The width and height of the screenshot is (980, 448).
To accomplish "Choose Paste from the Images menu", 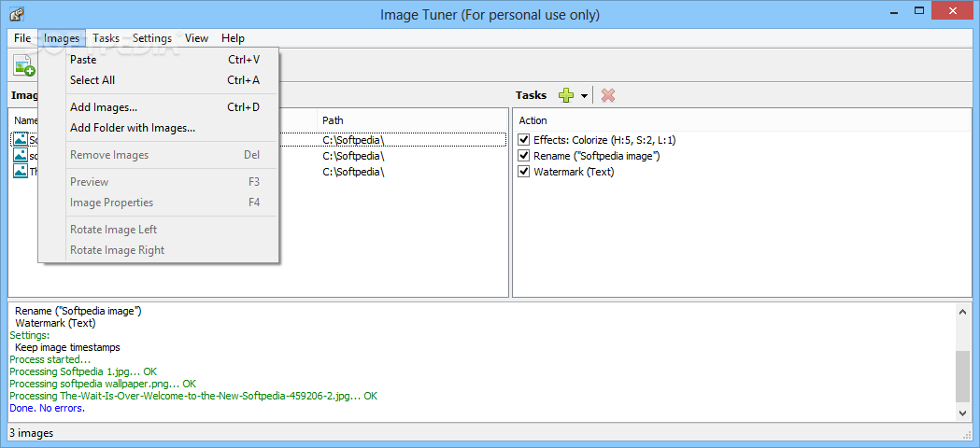I will [159, 60].
